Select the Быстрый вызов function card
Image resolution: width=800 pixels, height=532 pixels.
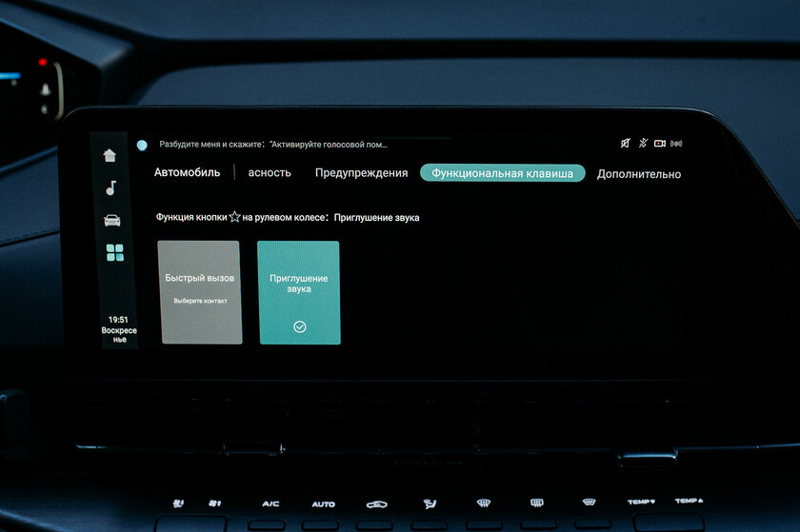pos(200,292)
